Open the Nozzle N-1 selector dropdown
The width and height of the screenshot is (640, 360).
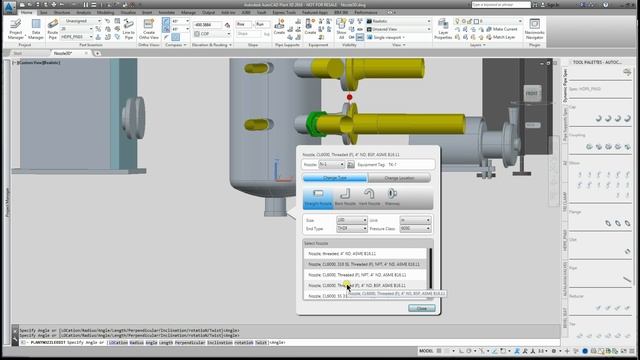coord(331,164)
